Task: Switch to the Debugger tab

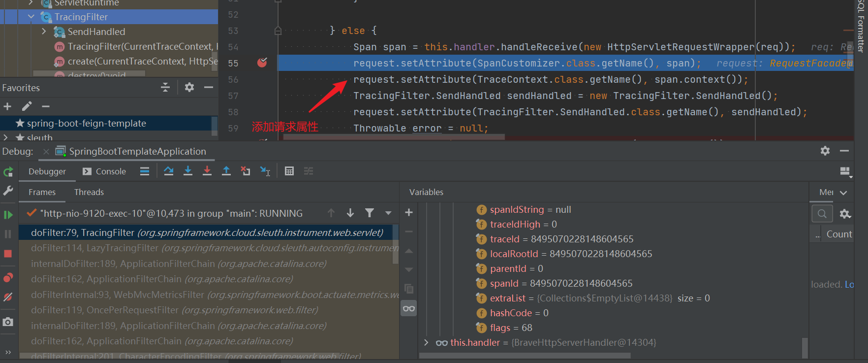Action: click(x=47, y=171)
